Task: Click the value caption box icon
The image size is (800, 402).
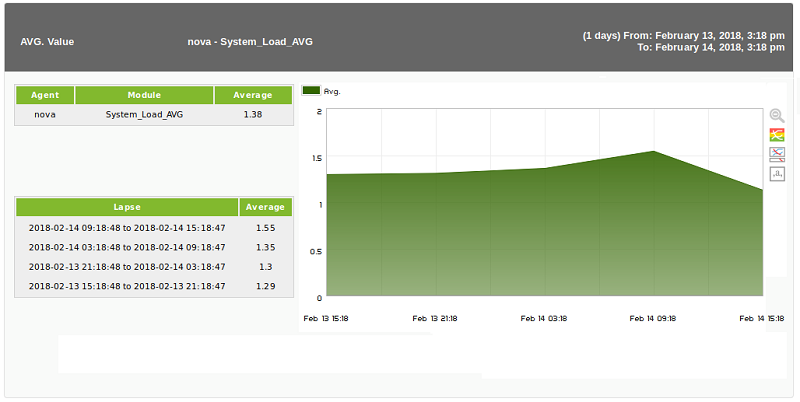Action: 777,174
